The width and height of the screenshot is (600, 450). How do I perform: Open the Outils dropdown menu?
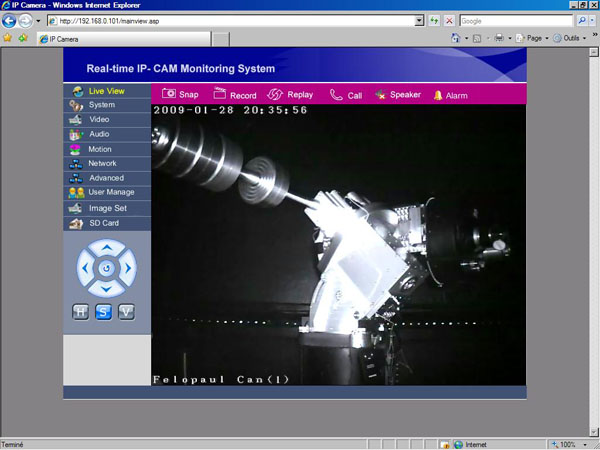click(571, 38)
